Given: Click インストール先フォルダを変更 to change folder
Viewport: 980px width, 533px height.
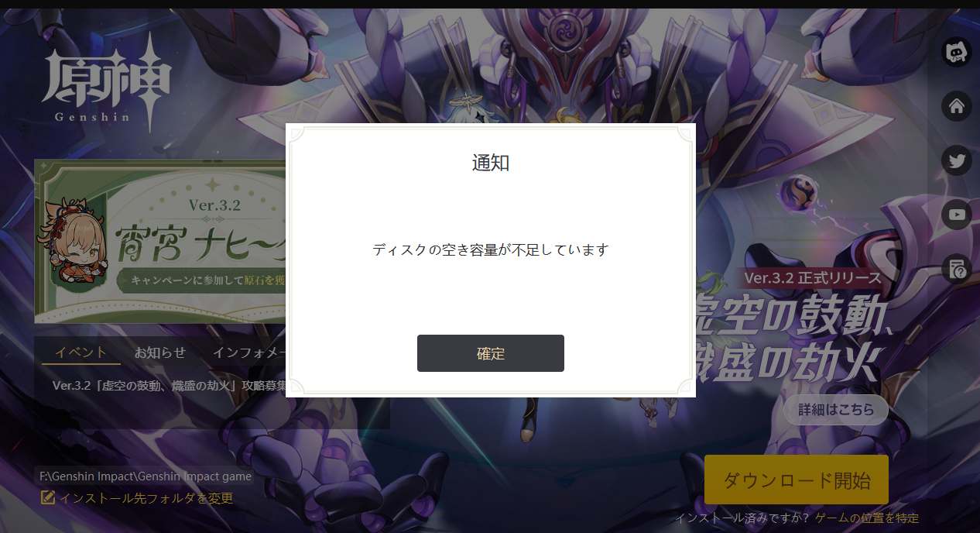Looking at the screenshot, I should (146, 498).
